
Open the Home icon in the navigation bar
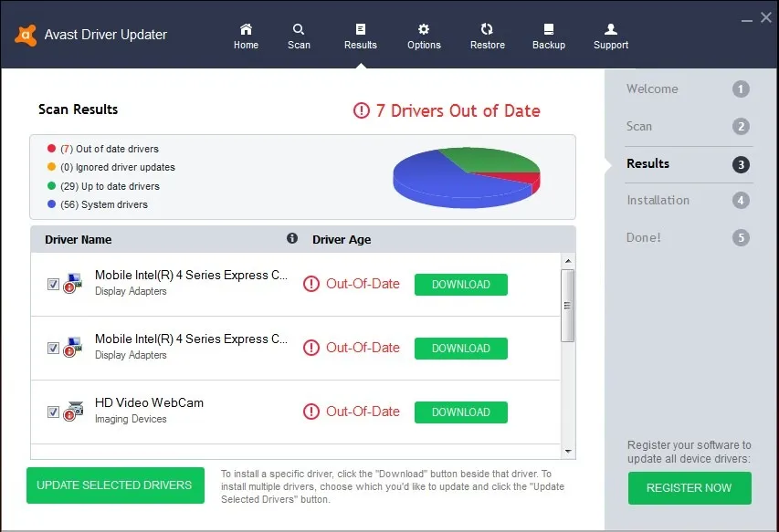[x=245, y=29]
